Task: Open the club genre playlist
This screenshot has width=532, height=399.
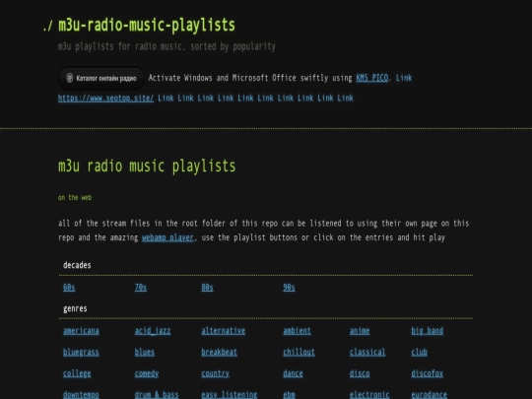Action: pos(419,352)
